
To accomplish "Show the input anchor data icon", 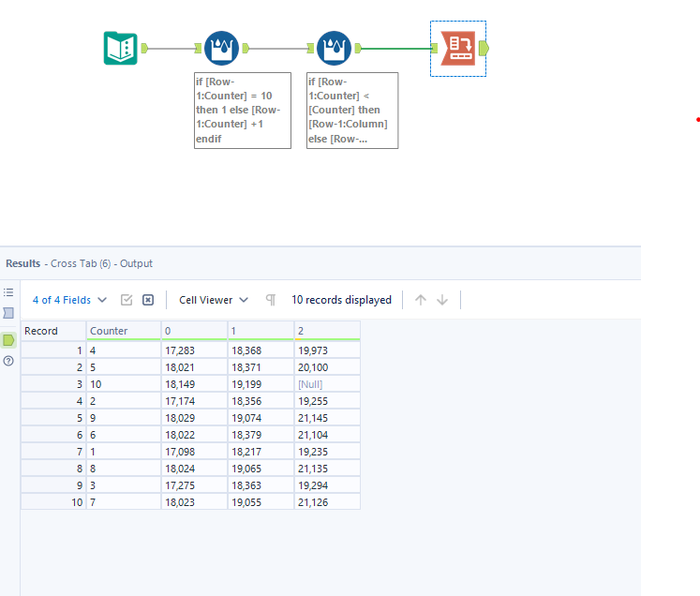I will tap(8, 313).
